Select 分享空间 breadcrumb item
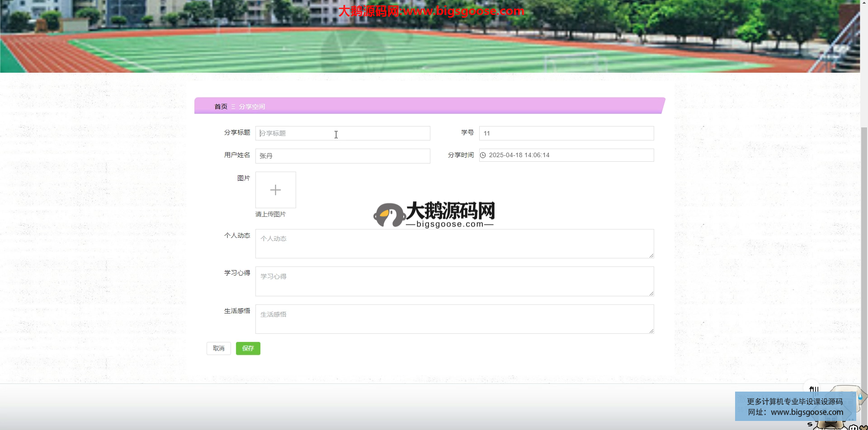The height and width of the screenshot is (430, 868). click(x=252, y=107)
